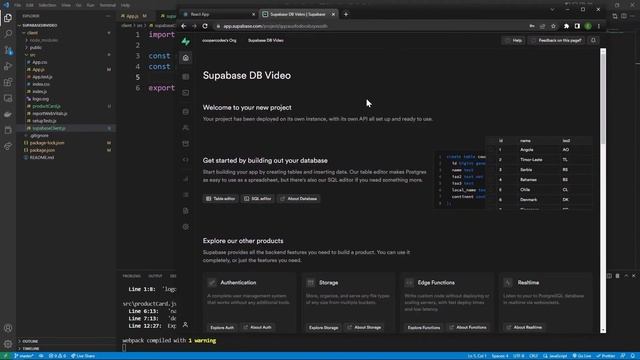The width and height of the screenshot is (640, 360).
Task: Open the File menu in VS Code
Action: 18,5
